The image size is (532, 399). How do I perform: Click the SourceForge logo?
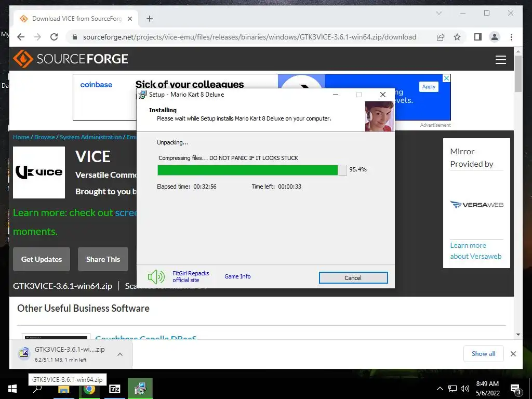click(70, 59)
